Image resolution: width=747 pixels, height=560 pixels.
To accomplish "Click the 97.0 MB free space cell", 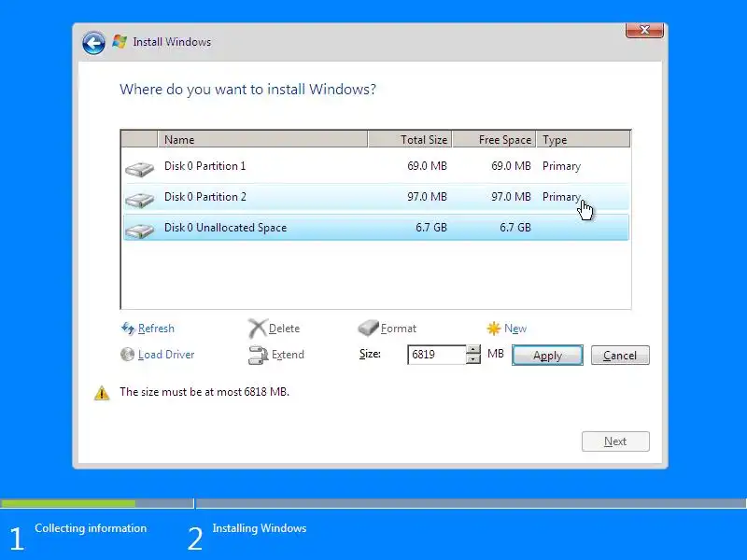I will pyautogui.click(x=511, y=197).
